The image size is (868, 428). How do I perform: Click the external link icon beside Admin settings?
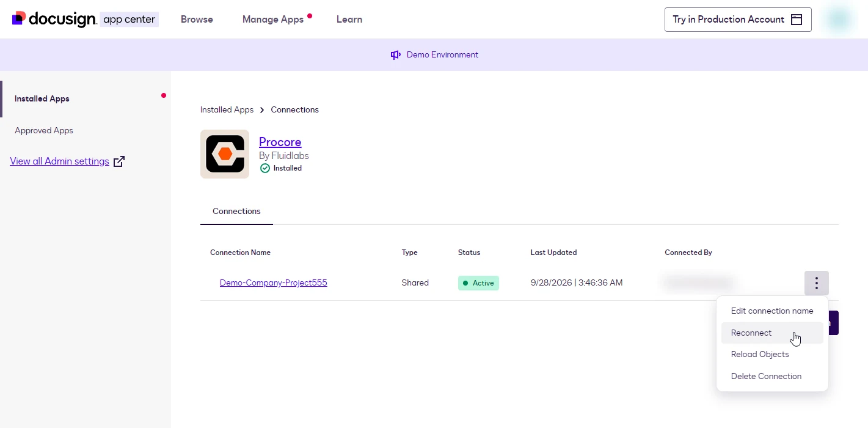pyautogui.click(x=119, y=161)
